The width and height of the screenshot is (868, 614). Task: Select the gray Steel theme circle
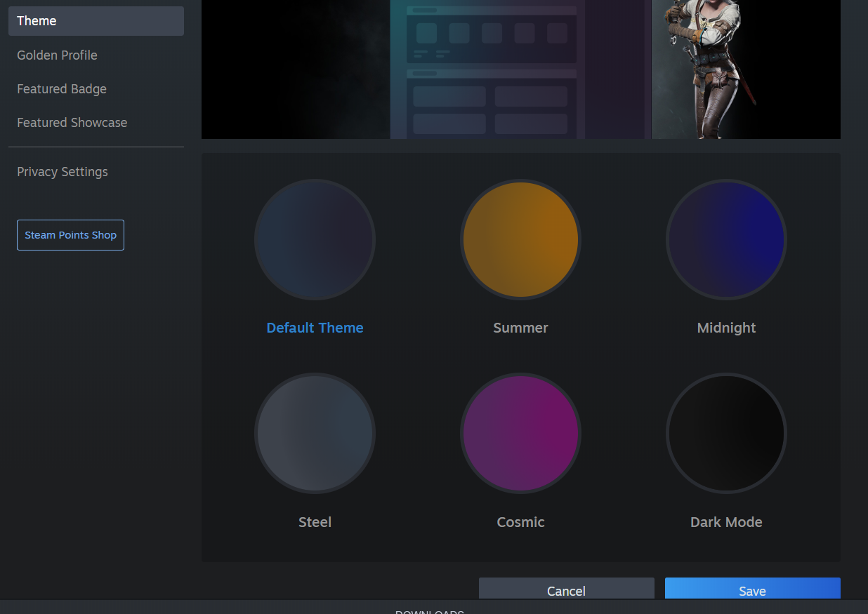tap(315, 434)
